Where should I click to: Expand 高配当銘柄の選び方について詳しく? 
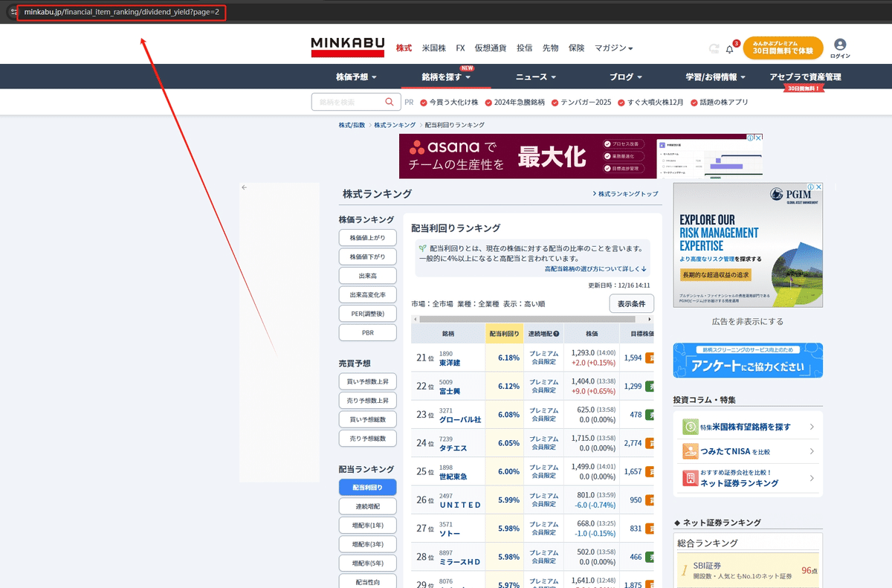click(595, 269)
